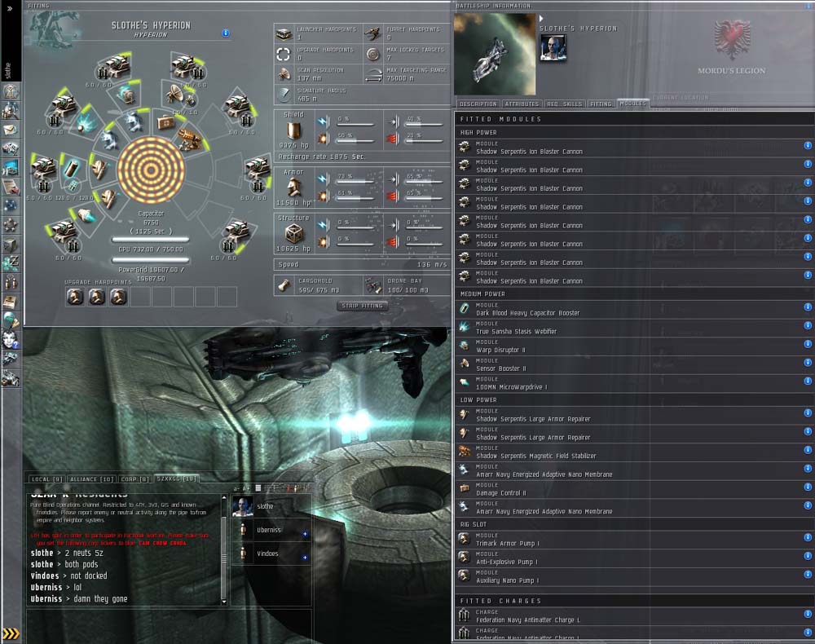Switch to the Attributes tab
This screenshot has height=644, width=815.
tap(522, 104)
